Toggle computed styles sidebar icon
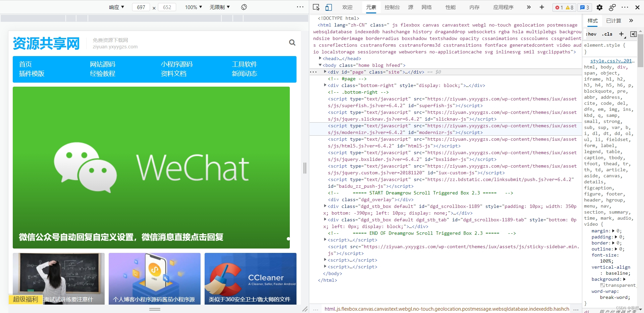Viewport: 644px width, 313px height. point(633,34)
